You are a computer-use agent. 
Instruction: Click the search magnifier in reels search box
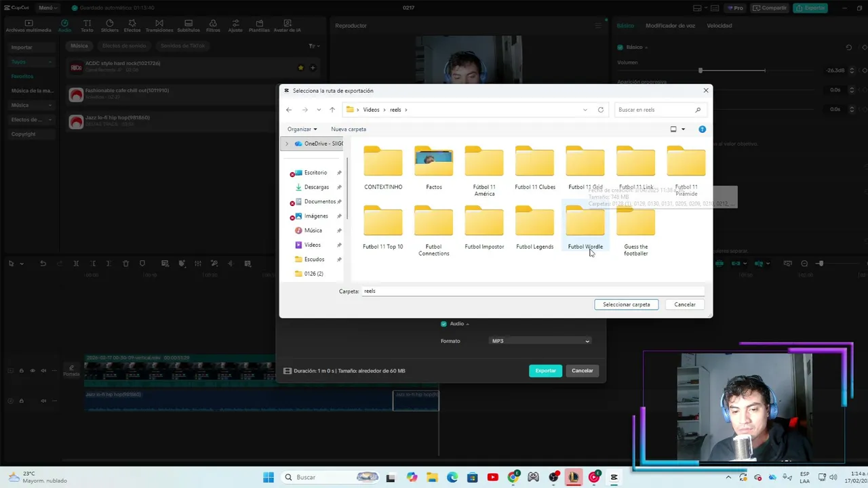[x=698, y=110]
